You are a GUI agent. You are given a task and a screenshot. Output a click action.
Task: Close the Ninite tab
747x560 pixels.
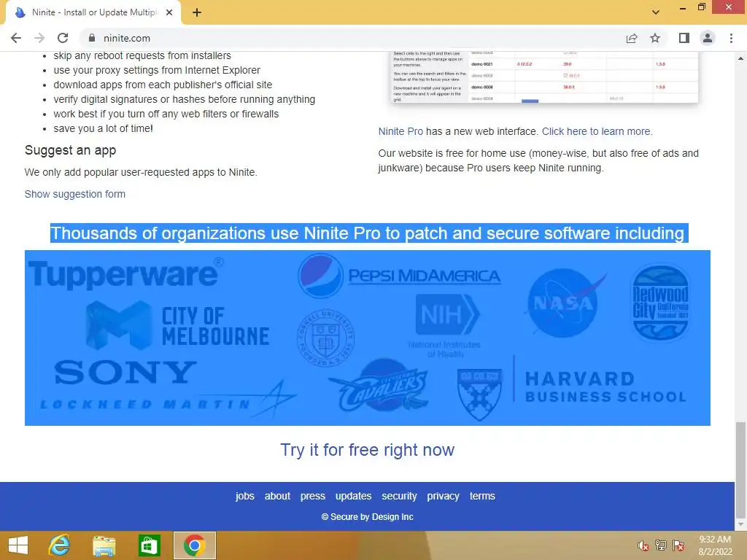click(x=169, y=12)
